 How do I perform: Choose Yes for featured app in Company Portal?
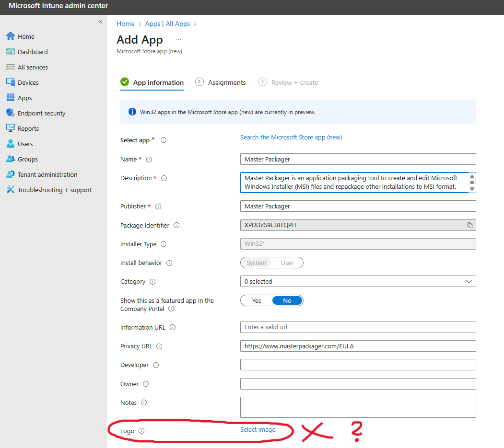tap(257, 300)
